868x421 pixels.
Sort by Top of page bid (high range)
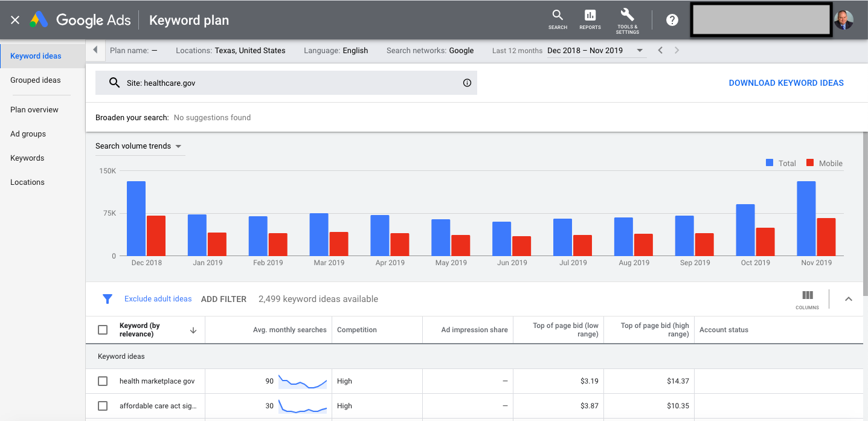click(655, 330)
